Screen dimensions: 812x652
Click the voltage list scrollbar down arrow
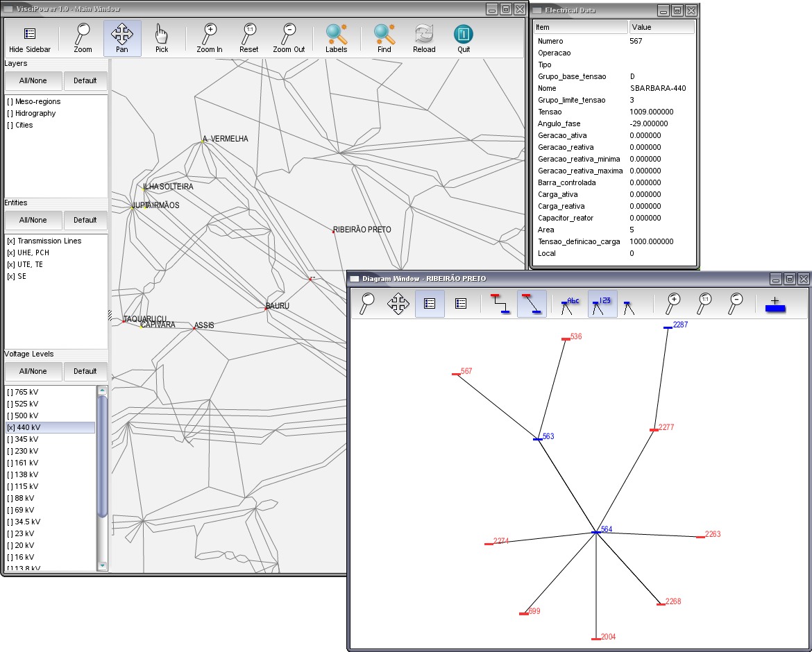102,565
